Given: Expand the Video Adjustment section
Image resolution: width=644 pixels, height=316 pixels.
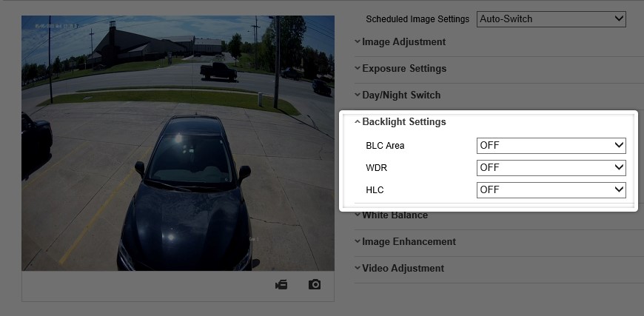Looking at the screenshot, I should (403, 269).
